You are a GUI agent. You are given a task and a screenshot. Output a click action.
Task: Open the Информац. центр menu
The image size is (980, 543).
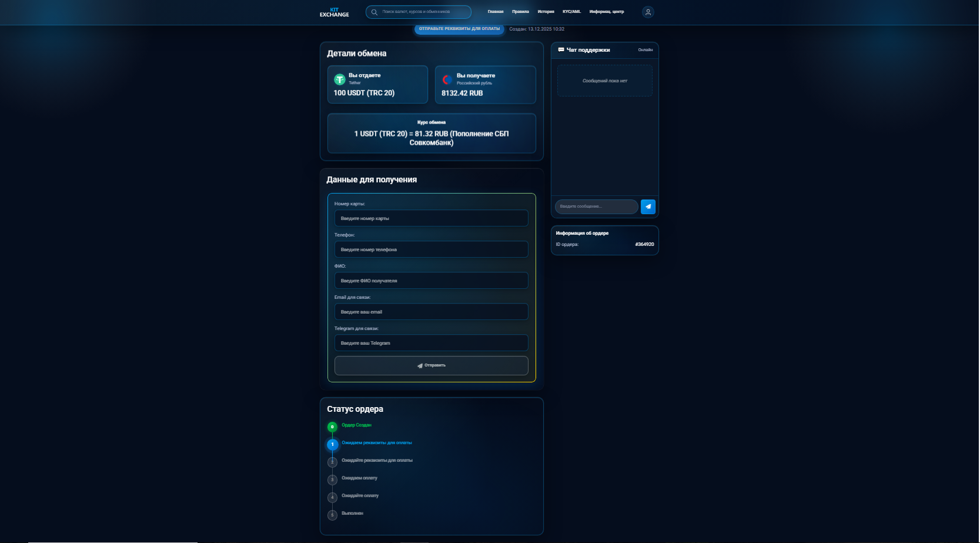pyautogui.click(x=607, y=12)
